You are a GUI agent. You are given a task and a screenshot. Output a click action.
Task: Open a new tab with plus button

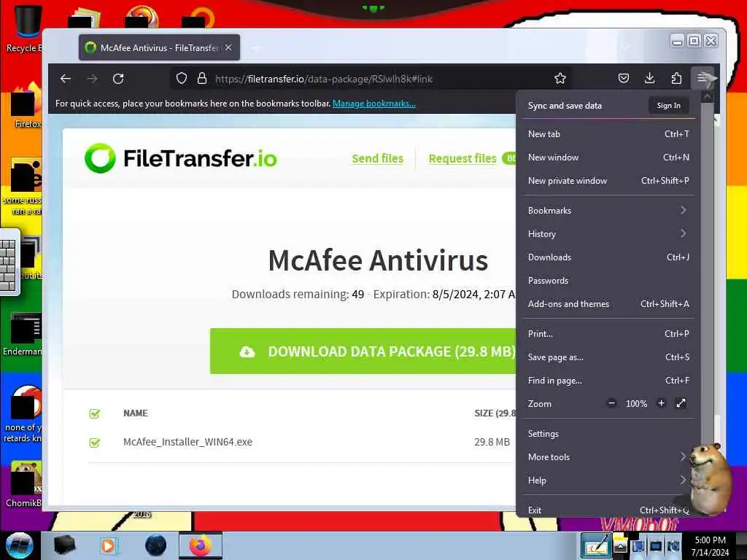click(x=256, y=47)
